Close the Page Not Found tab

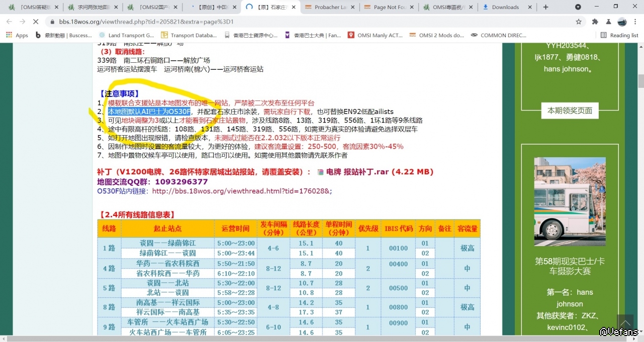pyautogui.click(x=413, y=7)
